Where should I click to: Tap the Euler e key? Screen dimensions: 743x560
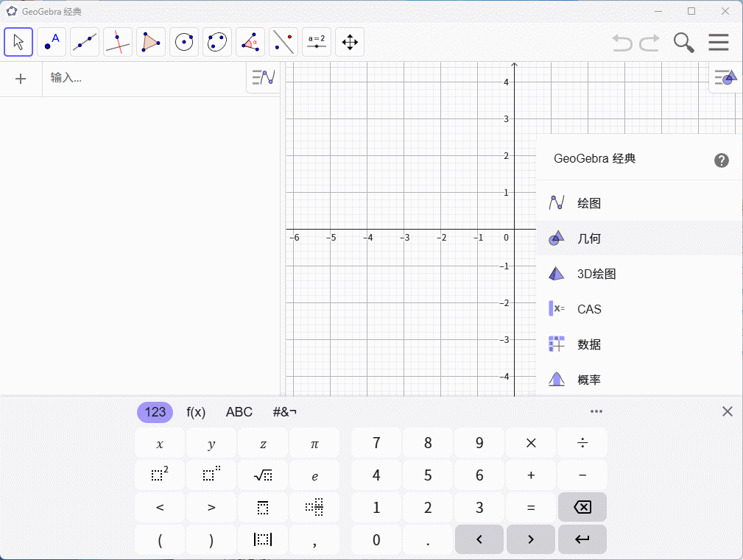(314, 475)
